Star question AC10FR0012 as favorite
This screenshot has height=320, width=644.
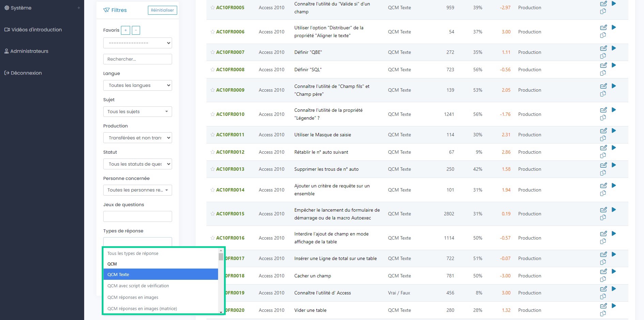point(213,152)
